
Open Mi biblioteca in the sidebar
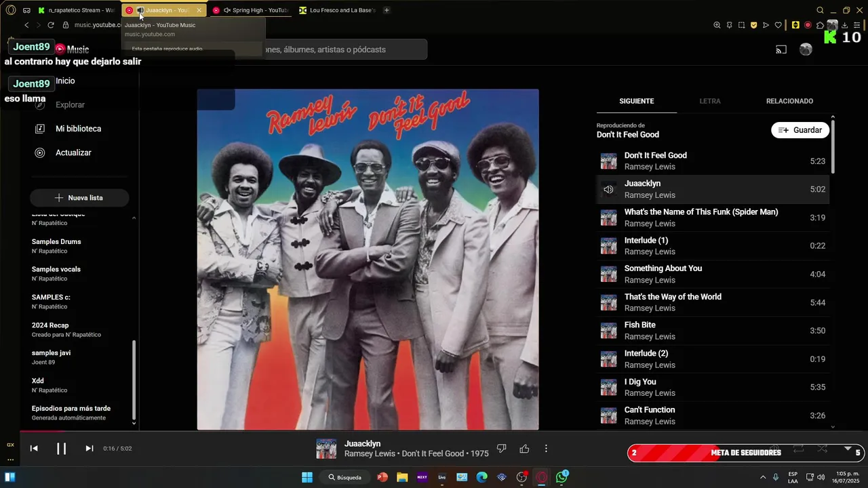[x=78, y=128]
